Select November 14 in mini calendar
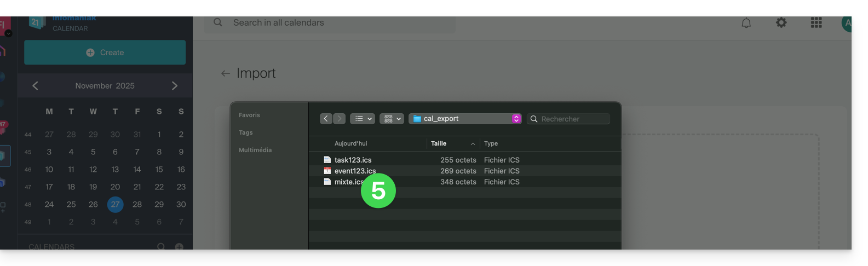This screenshot has height=266, width=868. pyautogui.click(x=137, y=169)
